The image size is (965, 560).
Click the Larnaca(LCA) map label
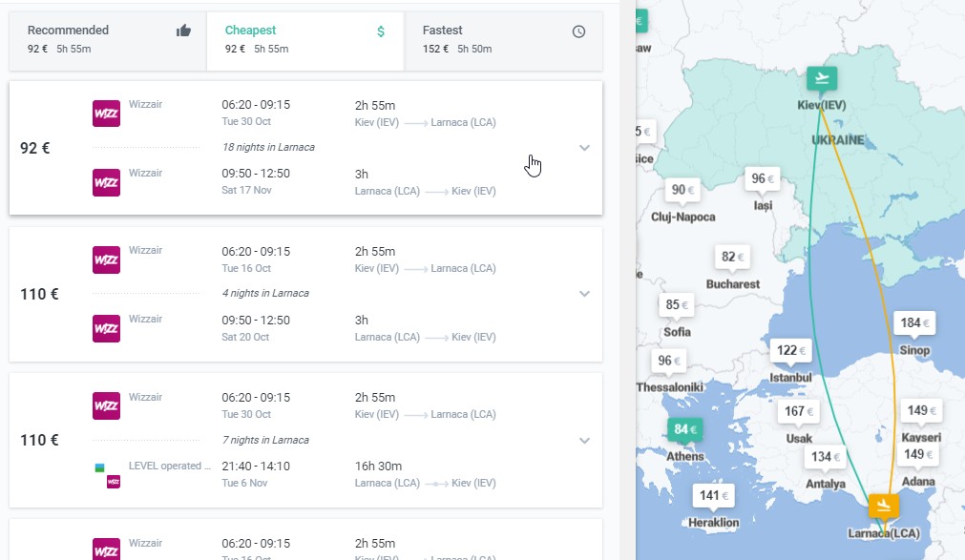click(884, 533)
